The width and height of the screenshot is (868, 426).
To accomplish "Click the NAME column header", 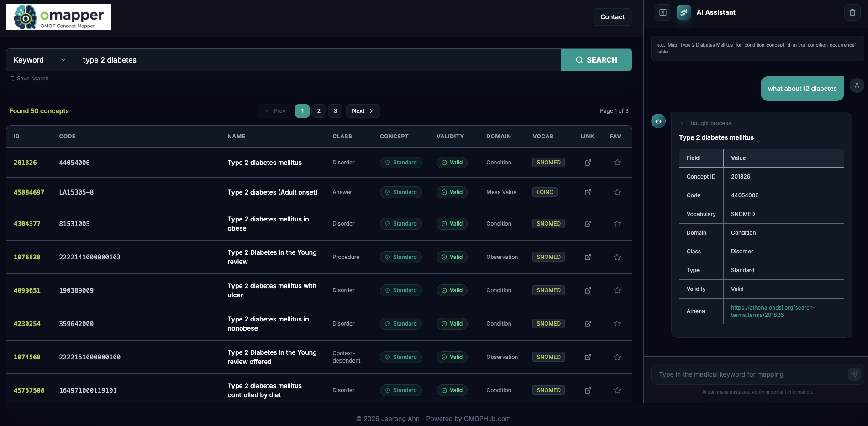I will tap(237, 137).
